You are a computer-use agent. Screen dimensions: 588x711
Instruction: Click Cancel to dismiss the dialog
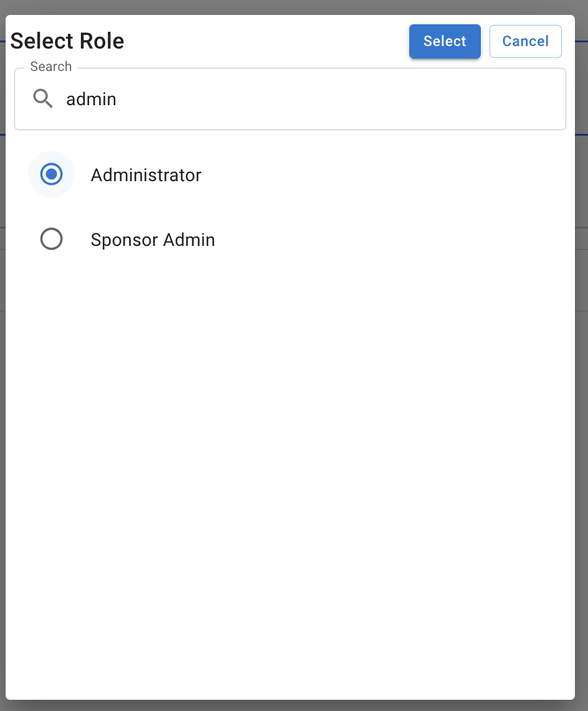point(525,41)
